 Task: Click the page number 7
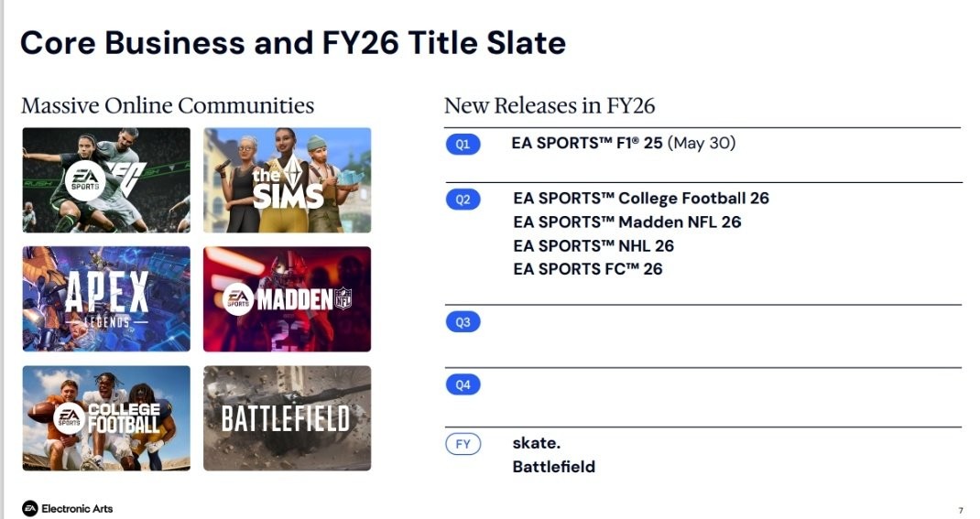click(x=960, y=510)
